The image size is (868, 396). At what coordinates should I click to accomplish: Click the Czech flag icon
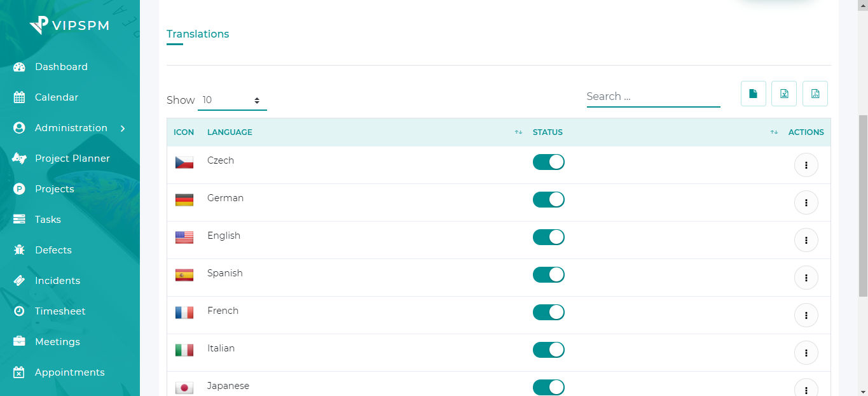coord(184,162)
